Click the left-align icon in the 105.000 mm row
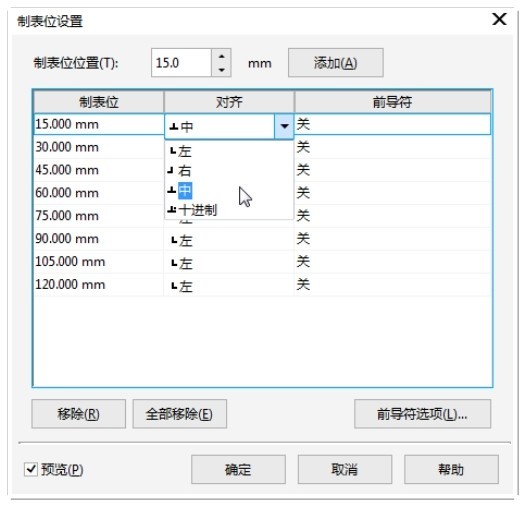 (174, 263)
